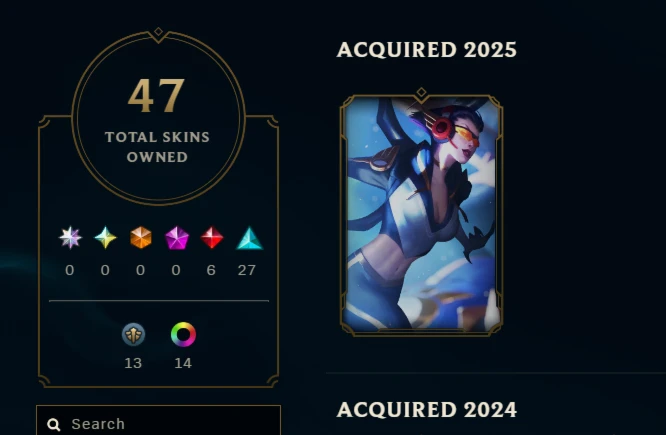Select the teal triangle rarity gem
Viewport: 666px width, 435px height.
click(x=249, y=238)
